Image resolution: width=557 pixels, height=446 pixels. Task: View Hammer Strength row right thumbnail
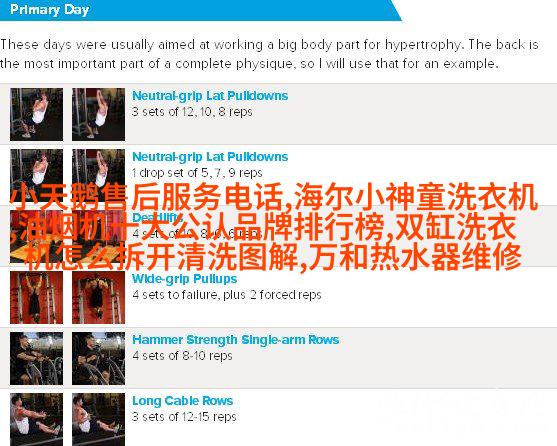click(x=98, y=359)
